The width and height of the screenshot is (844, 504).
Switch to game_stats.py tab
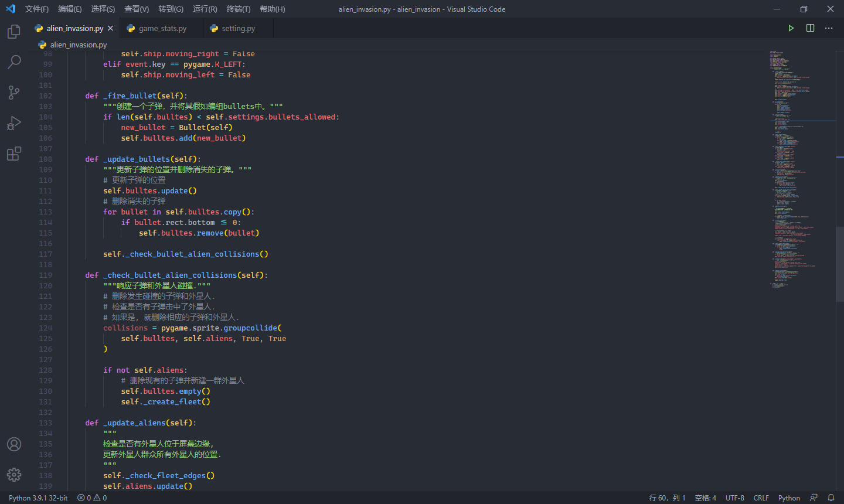coord(162,28)
